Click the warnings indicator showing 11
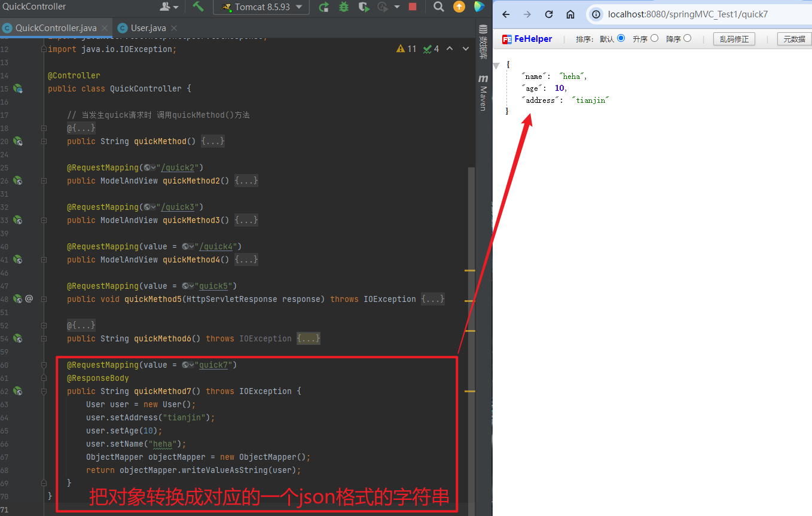Image resolution: width=812 pixels, height=516 pixels. coord(406,49)
